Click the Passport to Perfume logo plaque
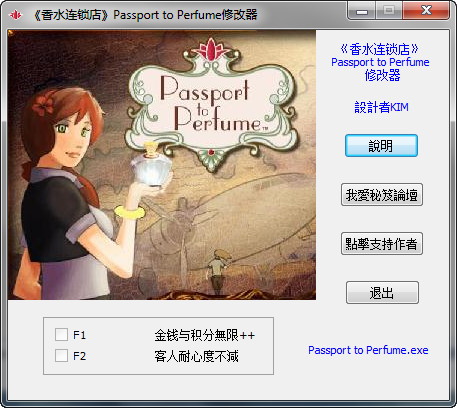 pyautogui.click(x=211, y=108)
